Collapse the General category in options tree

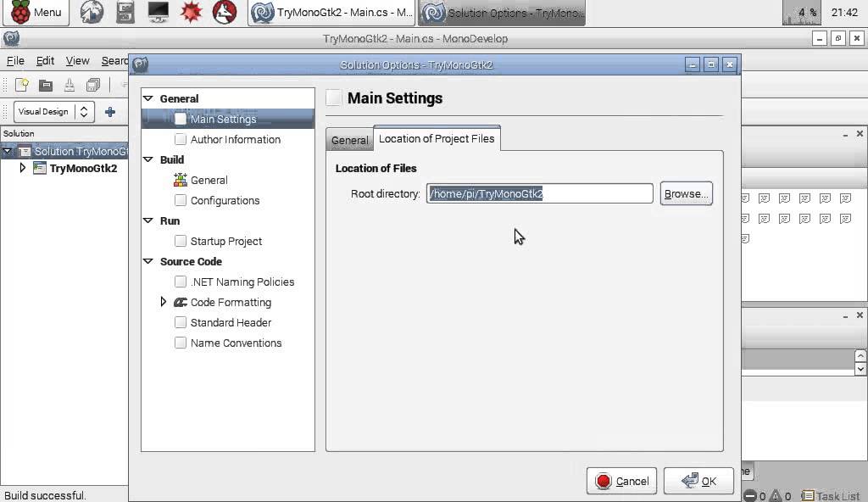tap(147, 98)
